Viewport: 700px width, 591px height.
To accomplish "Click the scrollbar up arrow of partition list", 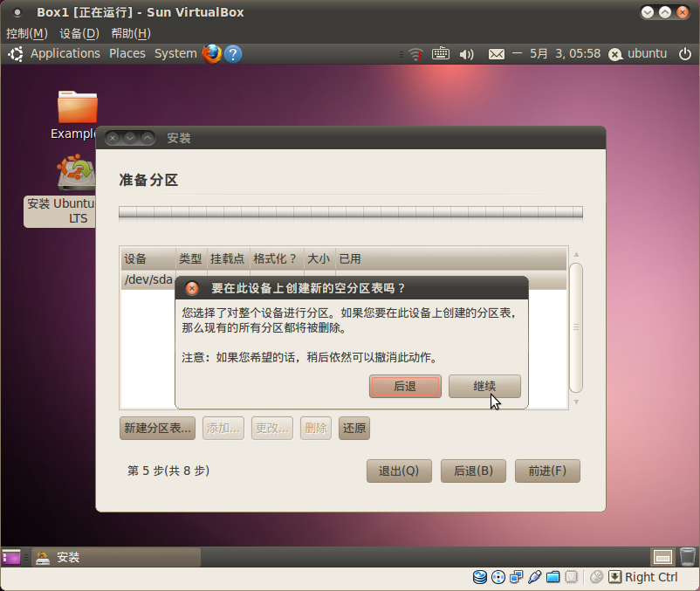I will tap(576, 254).
